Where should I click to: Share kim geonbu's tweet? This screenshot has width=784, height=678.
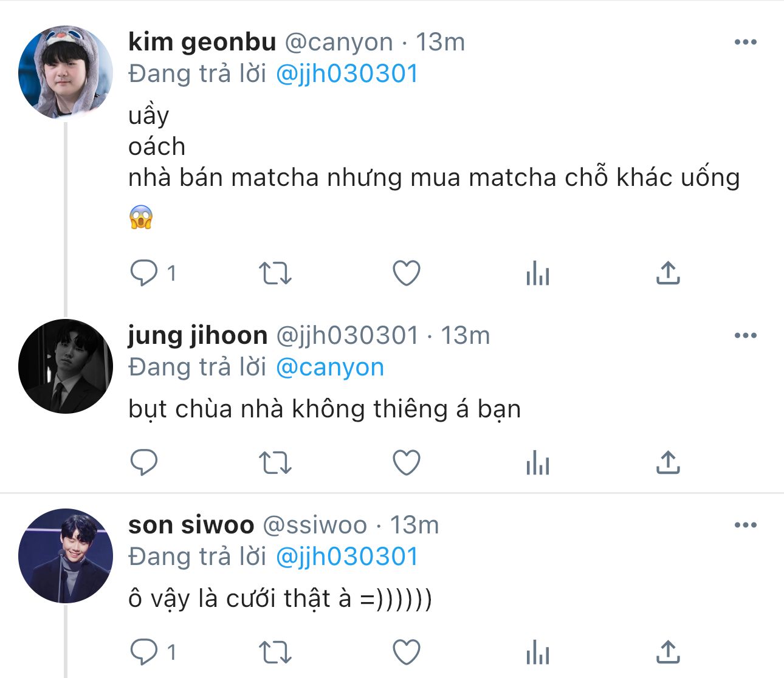point(668,273)
